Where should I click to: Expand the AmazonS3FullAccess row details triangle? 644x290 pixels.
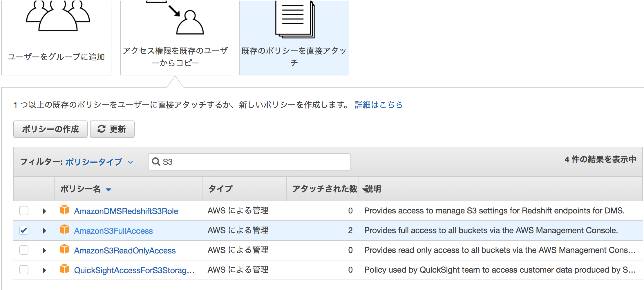tap(44, 231)
